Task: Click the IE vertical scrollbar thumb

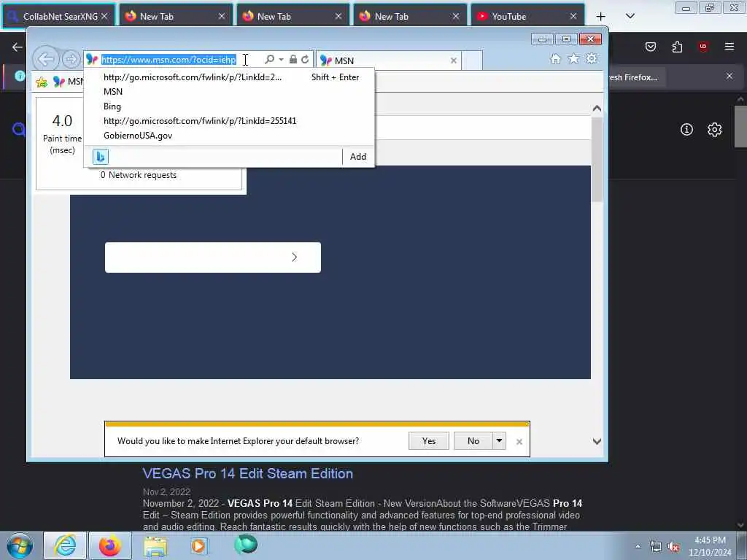Action: (x=597, y=159)
